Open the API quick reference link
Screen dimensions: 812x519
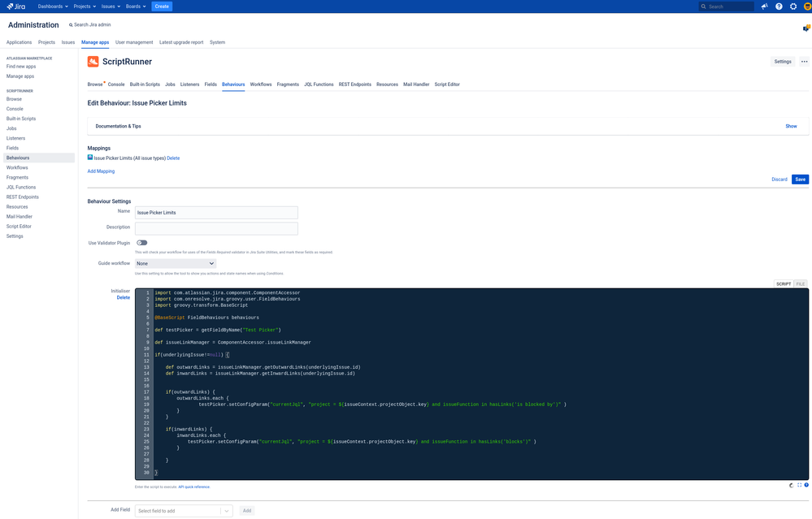(194, 487)
